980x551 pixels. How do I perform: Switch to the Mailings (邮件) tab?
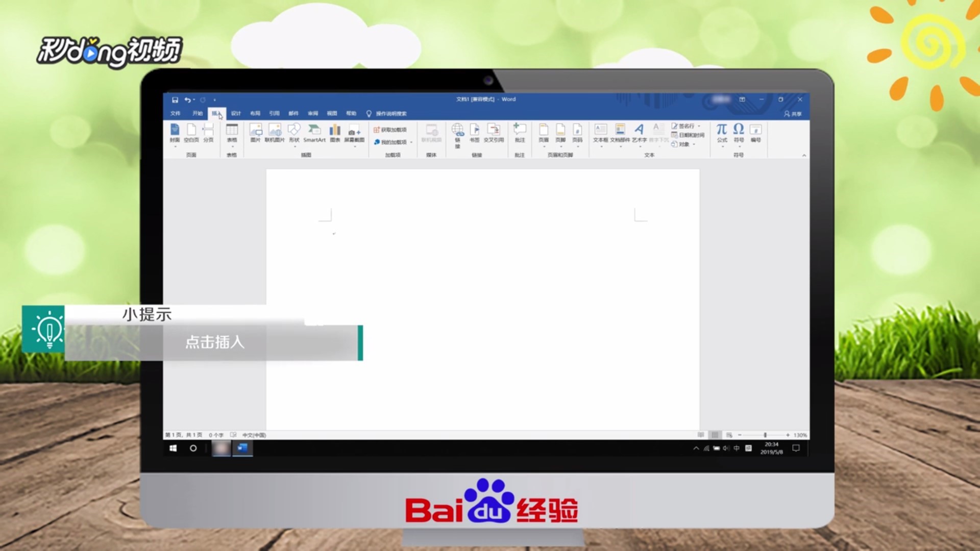pos(293,113)
